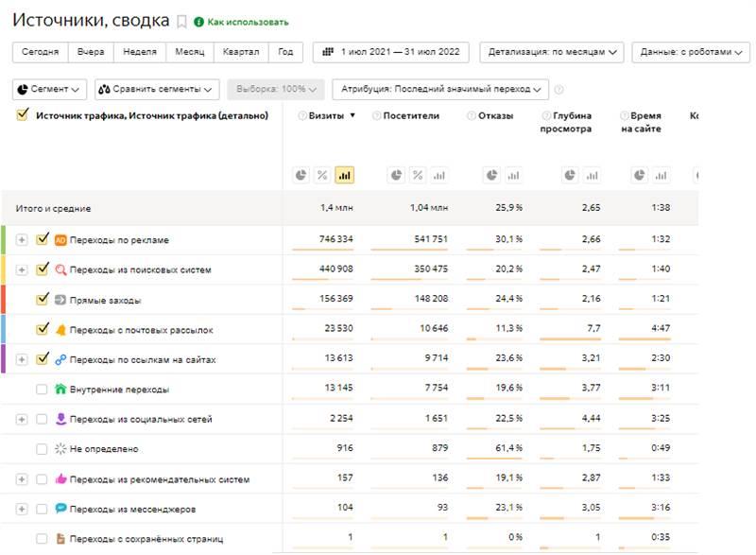
Task: Open the Как использовать help link
Action: point(248,22)
